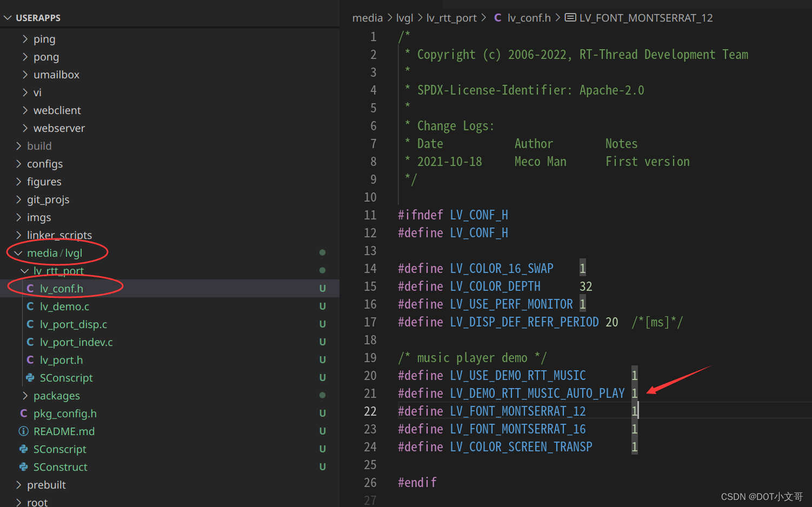812x507 pixels.
Task: Click the LV_DISP_DEF_REFR_PERIOD macro name
Action: coord(524,322)
